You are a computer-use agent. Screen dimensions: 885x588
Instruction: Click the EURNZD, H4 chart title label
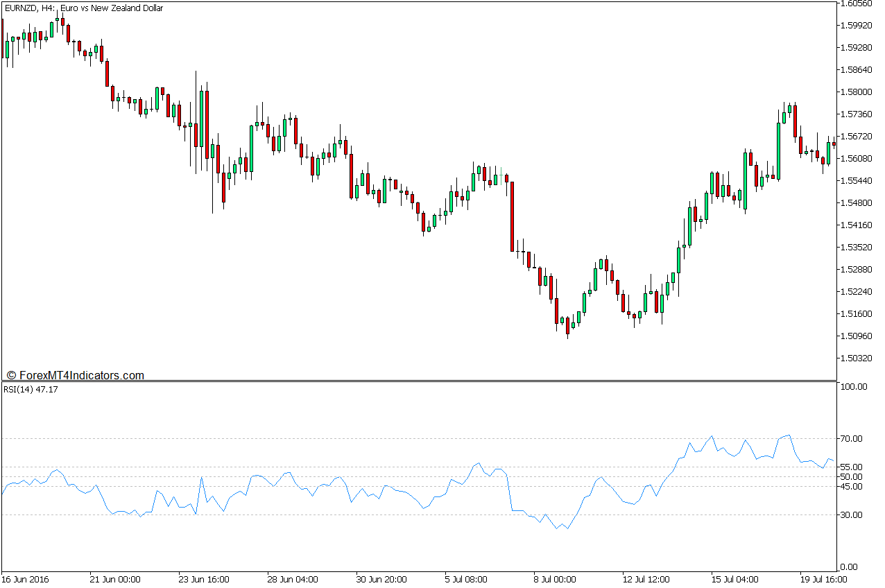(83, 8)
